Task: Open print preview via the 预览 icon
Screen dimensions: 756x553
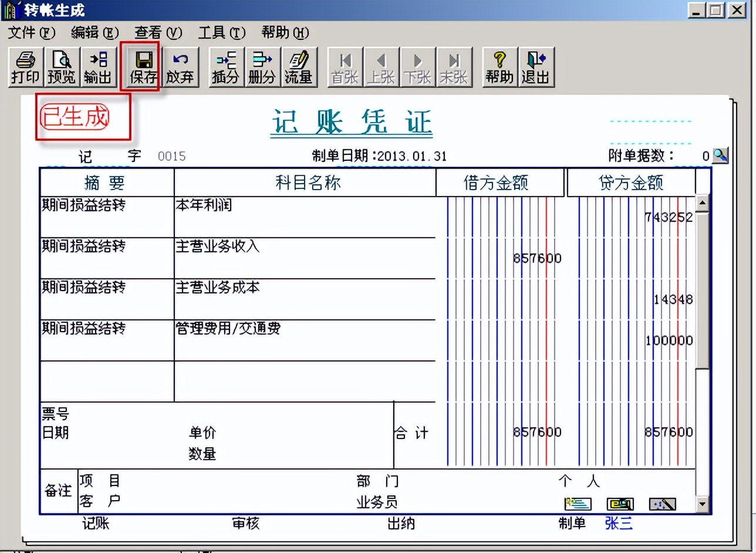Action: pyautogui.click(x=61, y=66)
